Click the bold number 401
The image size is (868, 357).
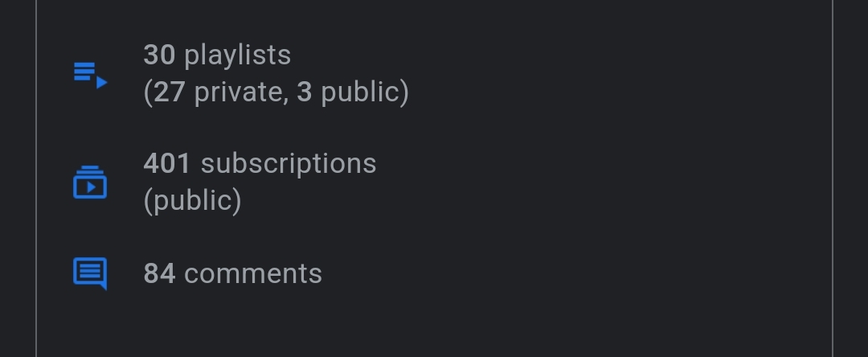(166, 163)
